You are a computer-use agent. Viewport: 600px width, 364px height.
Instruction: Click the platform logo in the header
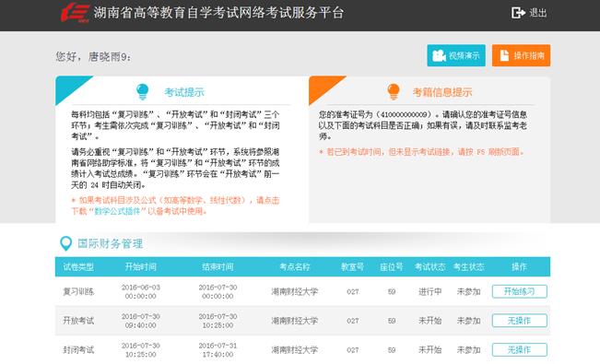(x=76, y=13)
